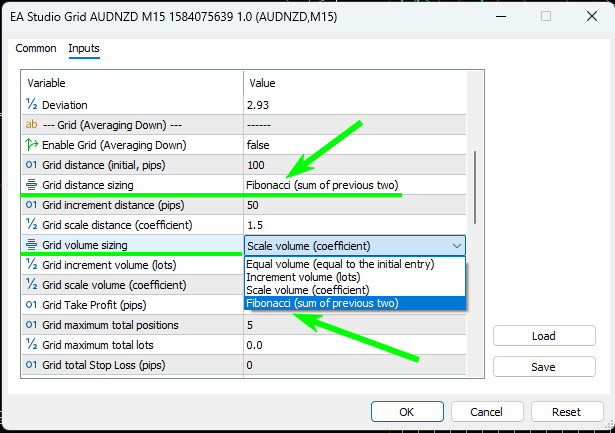Click the Grid distance initial integer icon

pos(31,165)
